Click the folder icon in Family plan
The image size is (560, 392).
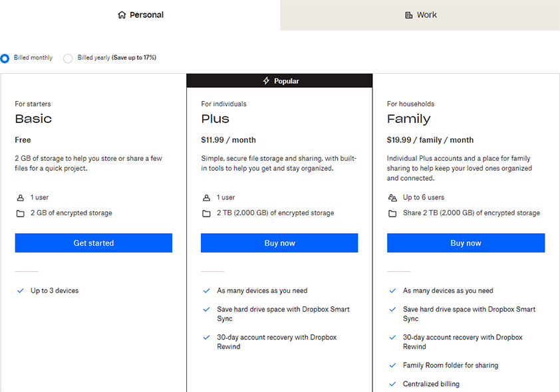(x=392, y=213)
